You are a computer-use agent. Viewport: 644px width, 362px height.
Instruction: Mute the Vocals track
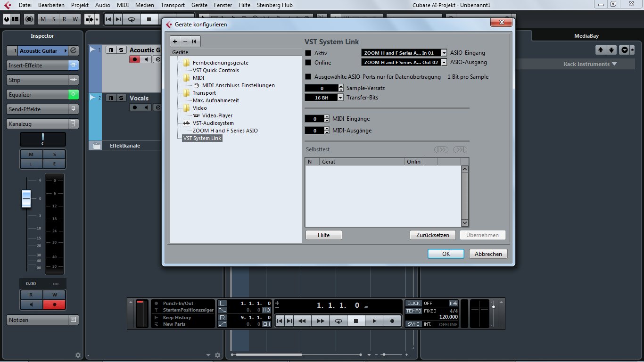110,98
